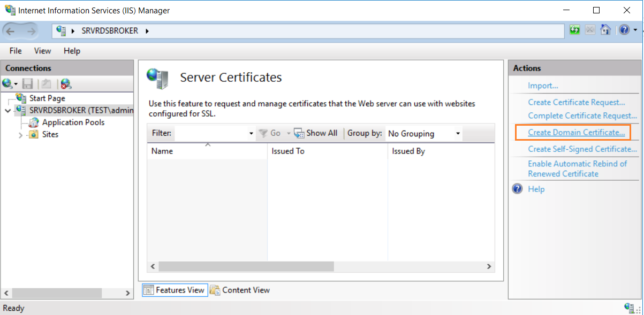644x315 pixels.
Task: Click the certificates list horizontal scrollbar
Action: [246, 266]
